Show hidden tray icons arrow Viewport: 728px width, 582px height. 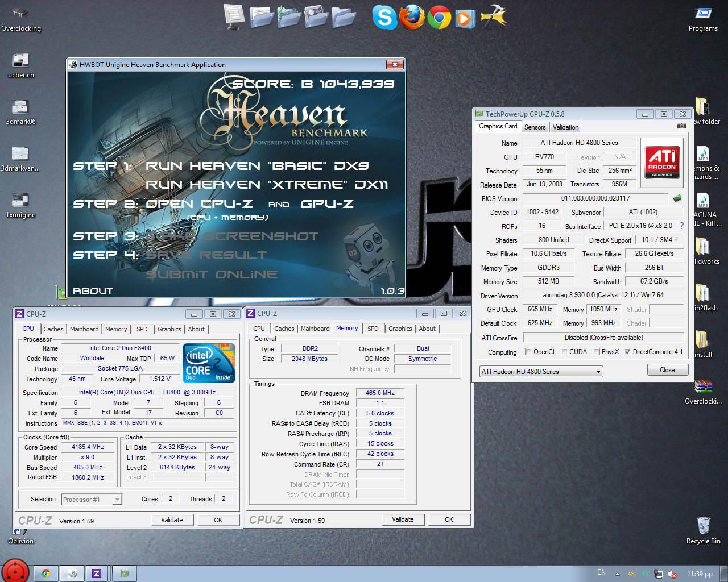[x=617, y=574]
